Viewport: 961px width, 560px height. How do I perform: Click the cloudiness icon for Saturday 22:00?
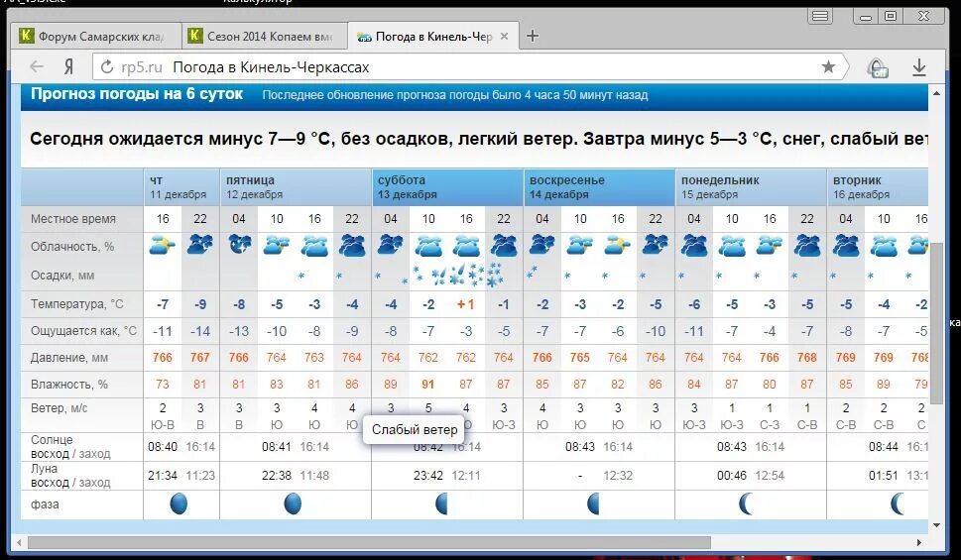504,246
